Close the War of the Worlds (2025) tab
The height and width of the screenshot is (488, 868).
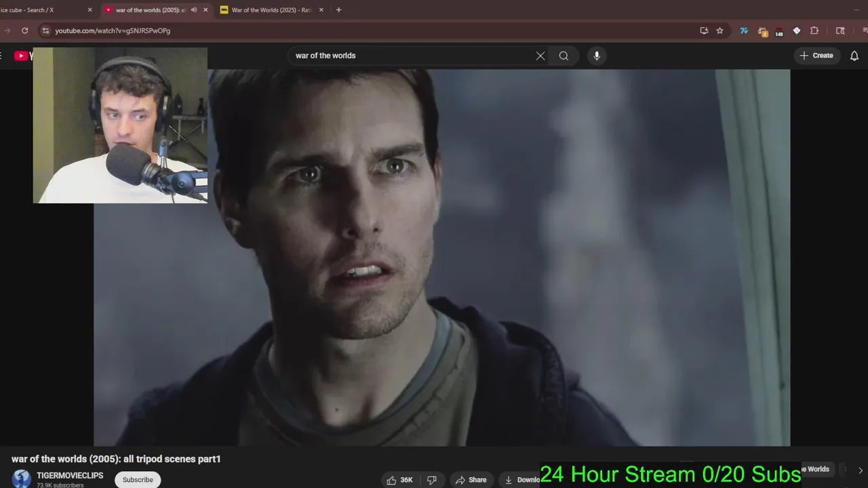[321, 10]
